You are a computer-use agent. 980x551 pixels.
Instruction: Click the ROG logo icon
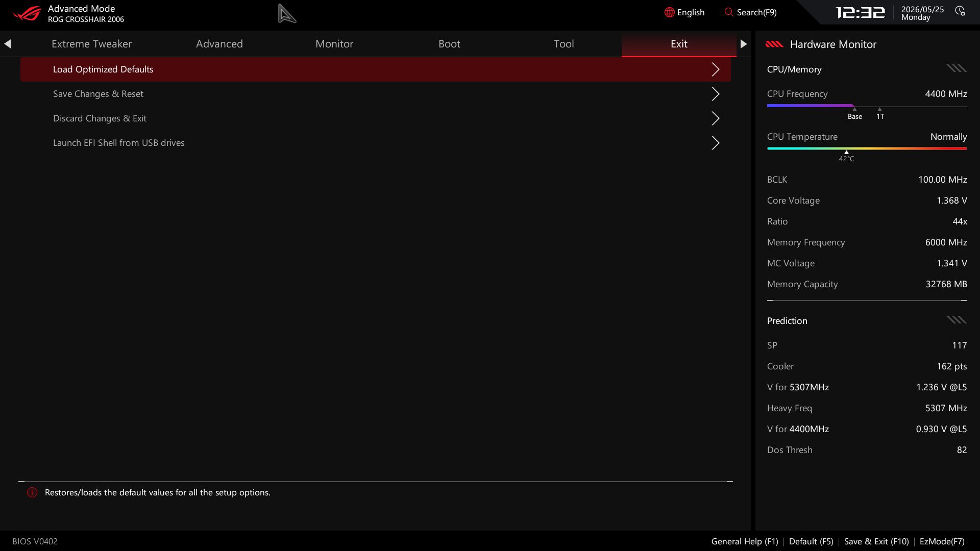[27, 13]
